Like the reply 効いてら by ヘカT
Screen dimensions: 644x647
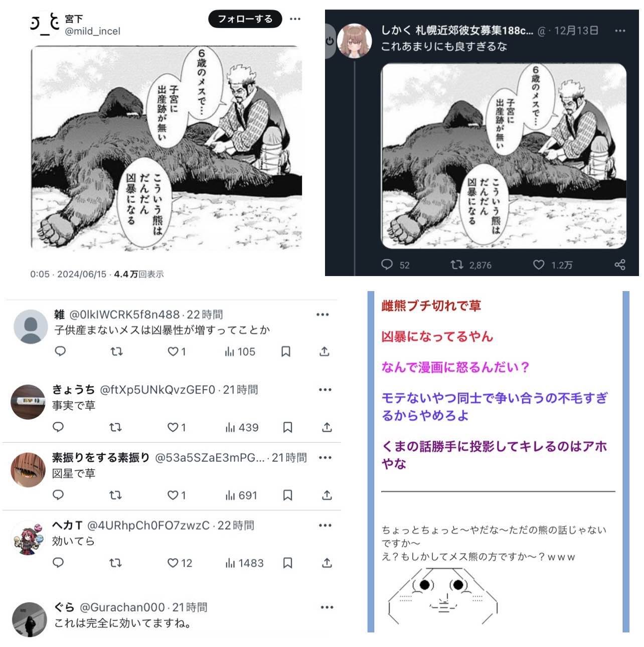click(x=173, y=563)
